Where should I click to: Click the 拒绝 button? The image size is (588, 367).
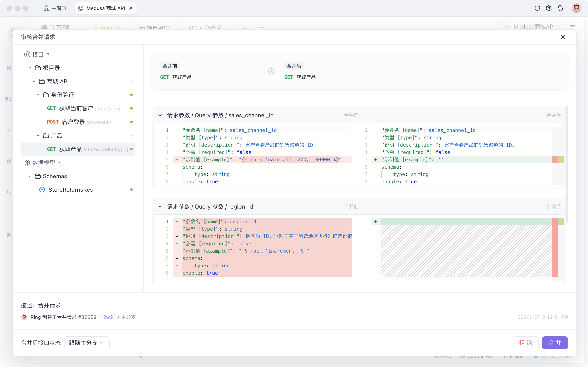[x=525, y=343]
